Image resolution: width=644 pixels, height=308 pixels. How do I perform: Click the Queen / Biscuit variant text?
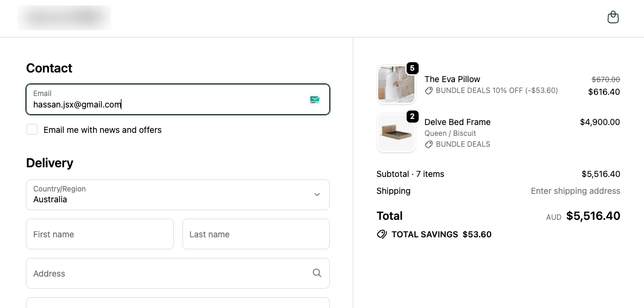coord(450,133)
